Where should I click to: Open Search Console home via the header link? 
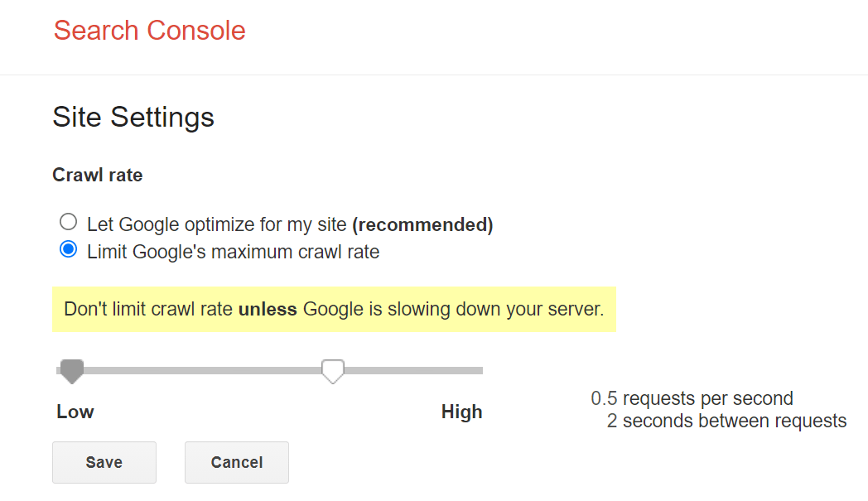pyautogui.click(x=149, y=31)
